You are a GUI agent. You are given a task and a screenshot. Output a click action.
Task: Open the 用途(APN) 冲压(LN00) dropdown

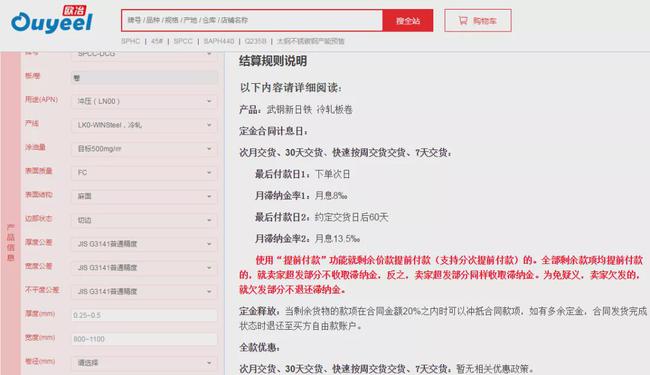pos(144,101)
